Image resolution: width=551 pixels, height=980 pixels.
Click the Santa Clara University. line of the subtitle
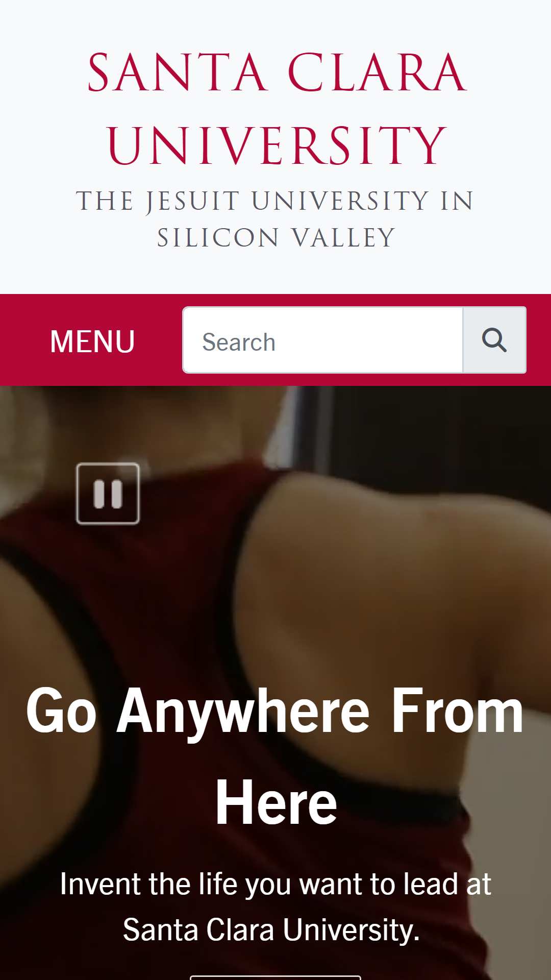(271, 929)
